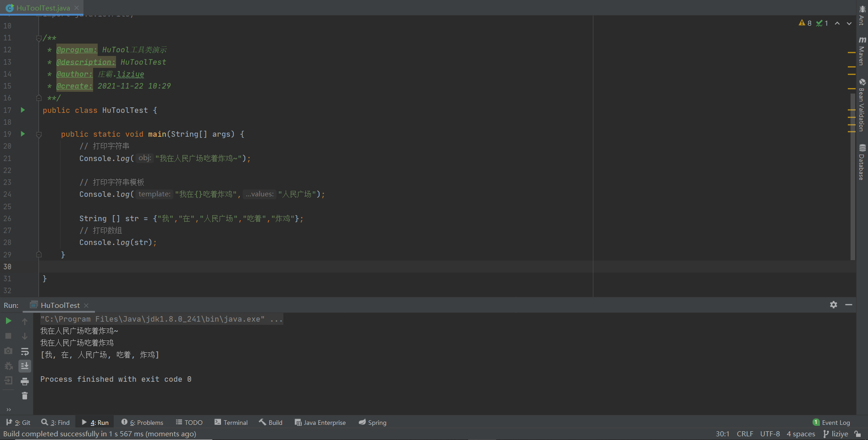Open the Run panel settings gear
Screen dimensions: 868x440
pos(834,305)
